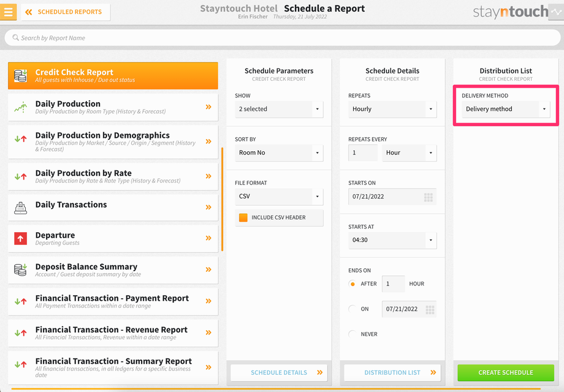The width and height of the screenshot is (564, 392).
Task: Open Daily Production by Demographics report
Action: click(113, 141)
